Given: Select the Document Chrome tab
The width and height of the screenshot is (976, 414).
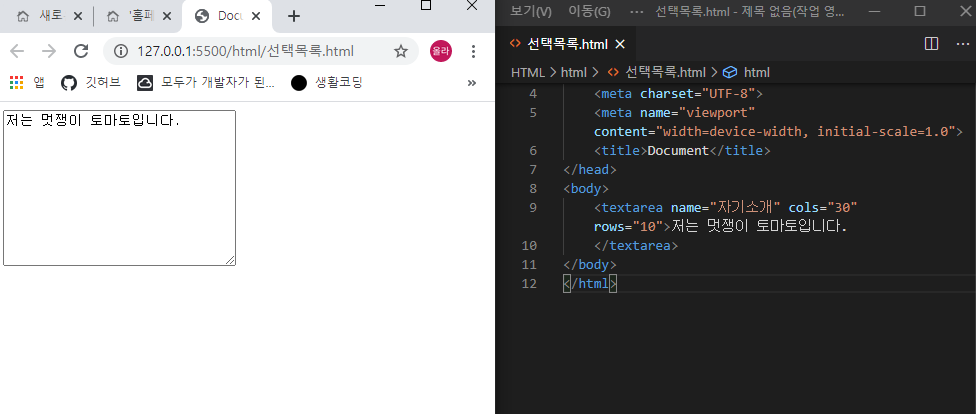Looking at the screenshot, I should [227, 16].
